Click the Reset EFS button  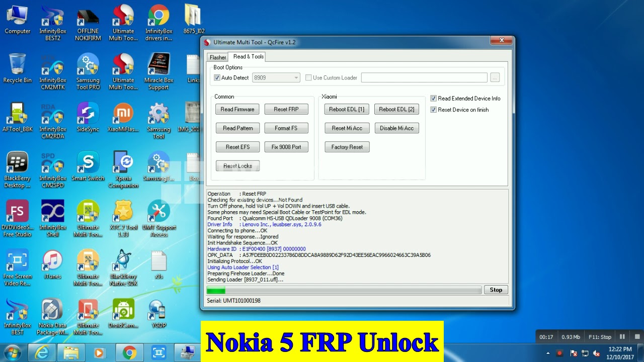click(237, 147)
